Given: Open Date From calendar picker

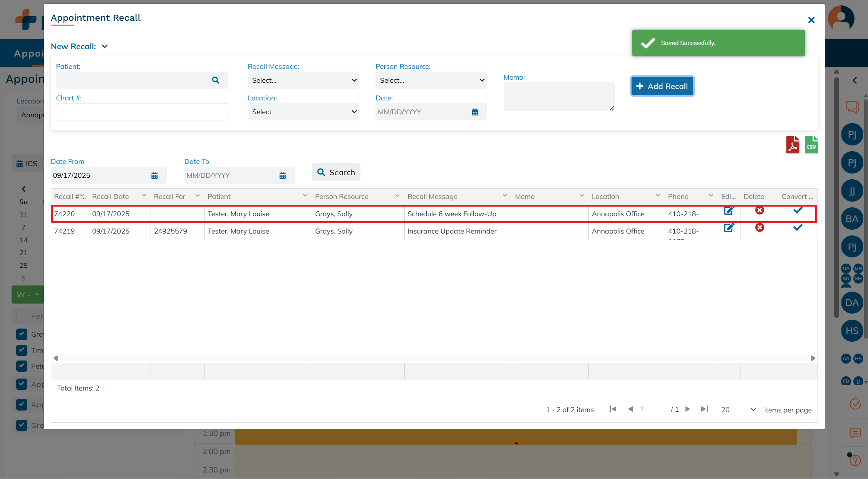Looking at the screenshot, I should click(154, 175).
